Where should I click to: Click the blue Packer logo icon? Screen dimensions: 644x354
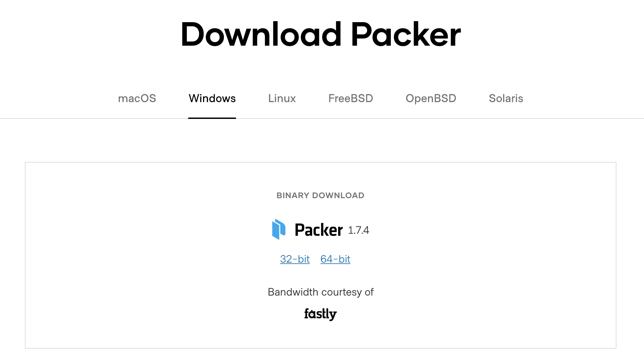(279, 229)
